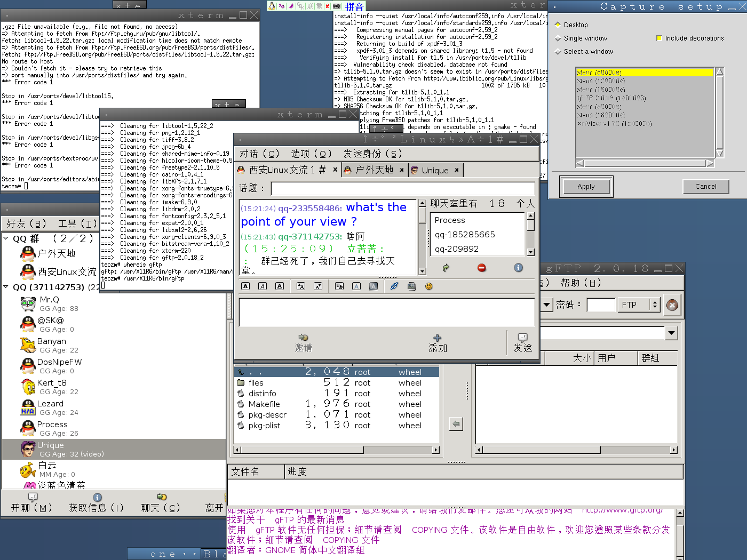
Task: Open the 发送身份 (S) menu
Action: pyautogui.click(x=372, y=154)
